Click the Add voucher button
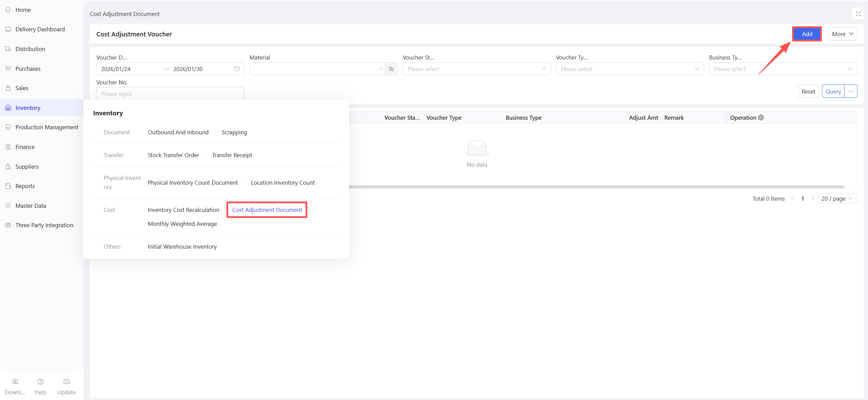This screenshot has height=400, width=868. tap(806, 34)
